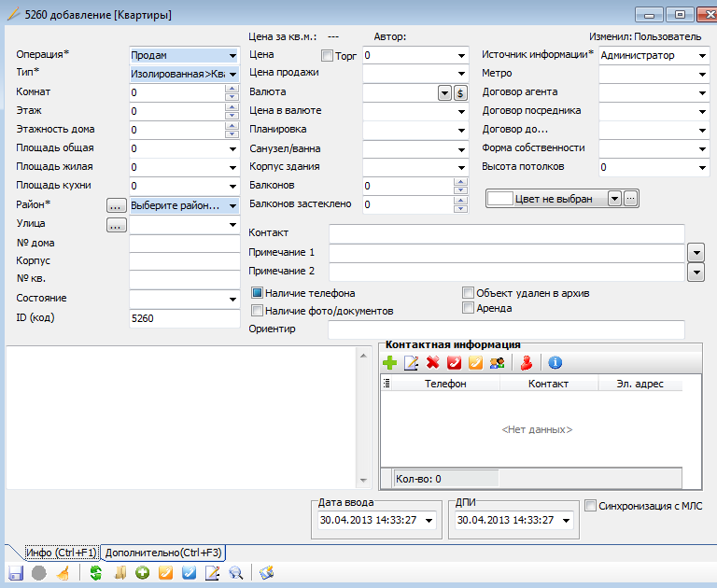This screenshot has height=588, width=717.
Task: Click the red X delete contact icon
Action: coord(432,363)
